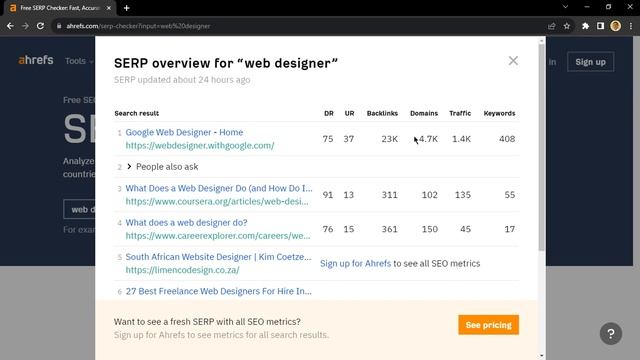Toggle the browser side panel
The height and width of the screenshot is (360, 640).
pos(600,26)
